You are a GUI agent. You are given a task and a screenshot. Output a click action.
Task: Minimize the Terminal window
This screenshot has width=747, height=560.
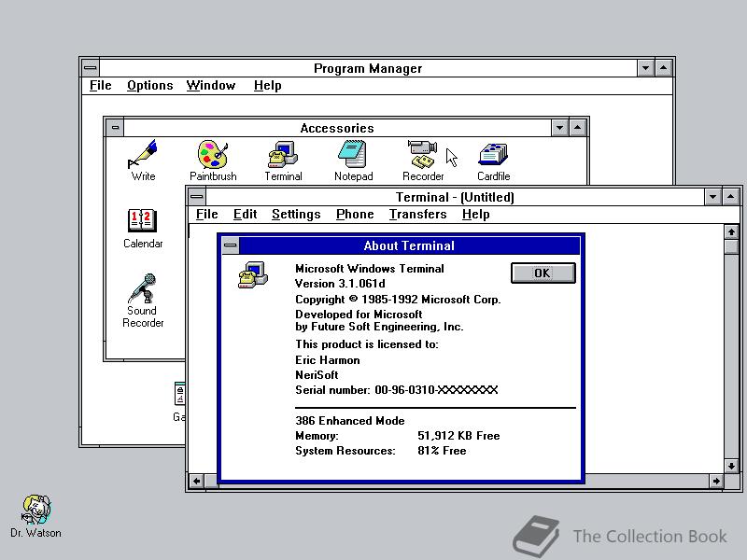712,197
